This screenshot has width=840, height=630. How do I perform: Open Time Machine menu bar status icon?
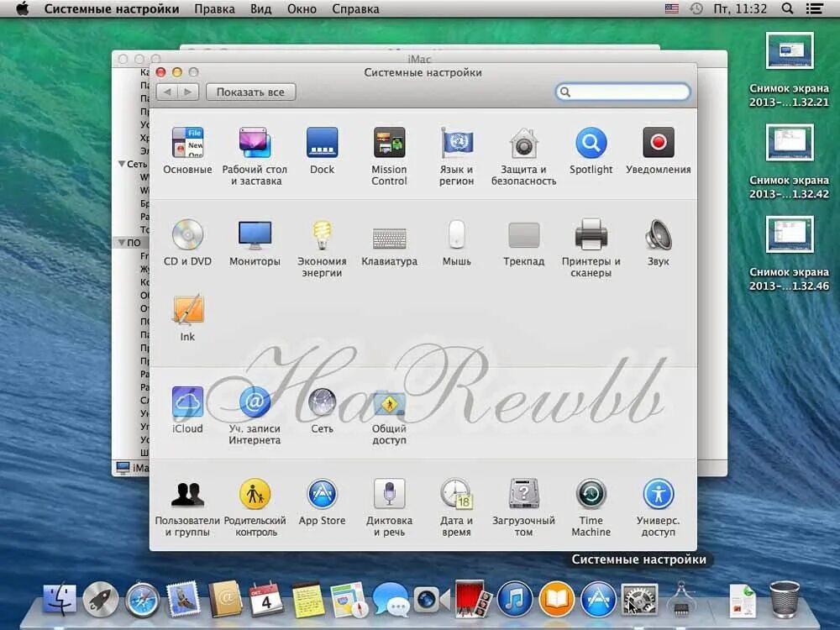696,8
